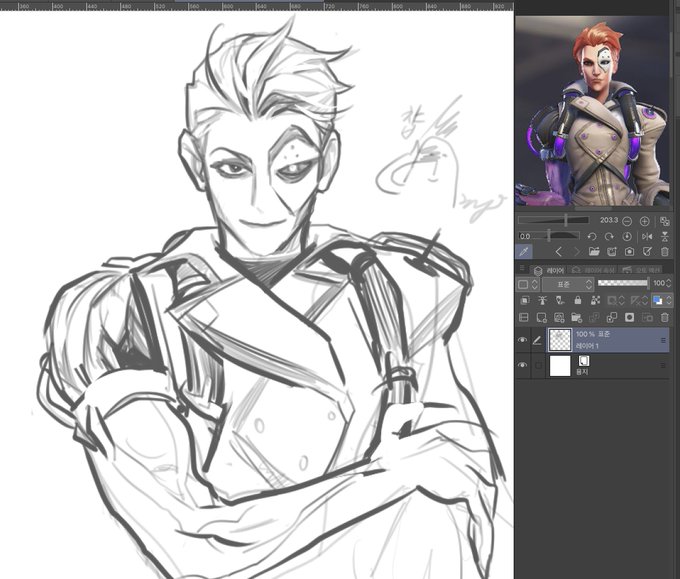Toggle two-pane layer palette view
Screen dimensions: 680x579
(x=524, y=317)
